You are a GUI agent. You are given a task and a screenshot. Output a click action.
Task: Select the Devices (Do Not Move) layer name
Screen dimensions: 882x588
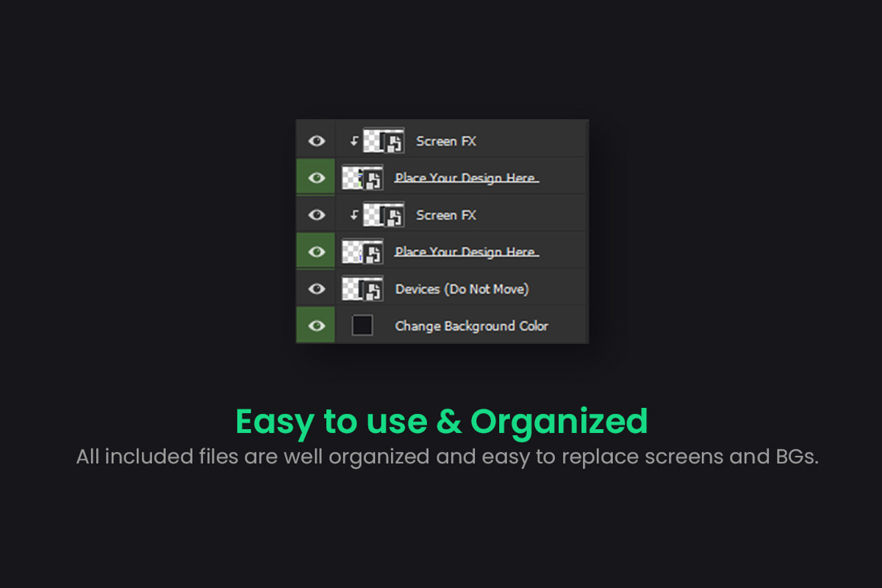(462, 289)
